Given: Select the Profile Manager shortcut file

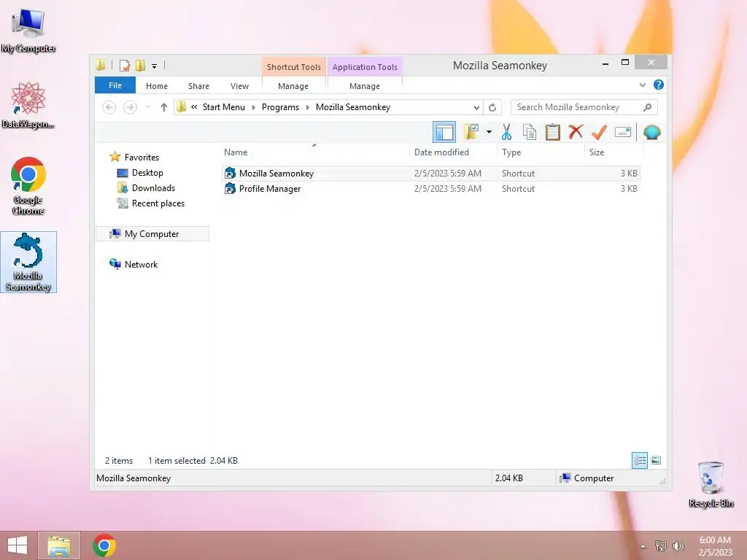Looking at the screenshot, I should 431,189.
